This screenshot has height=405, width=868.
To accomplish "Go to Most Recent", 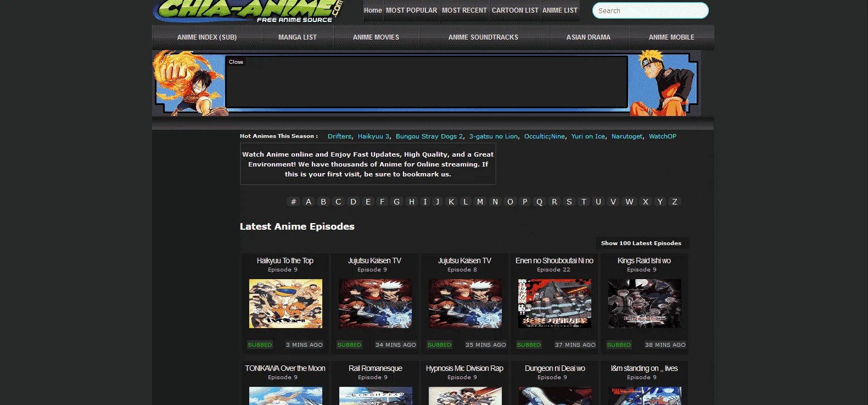I will pyautogui.click(x=464, y=10).
